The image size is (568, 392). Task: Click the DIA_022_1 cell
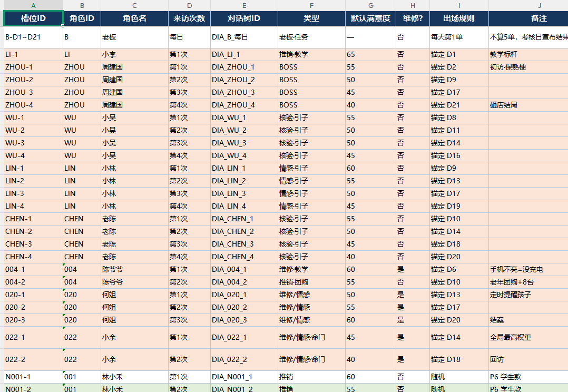coord(244,337)
